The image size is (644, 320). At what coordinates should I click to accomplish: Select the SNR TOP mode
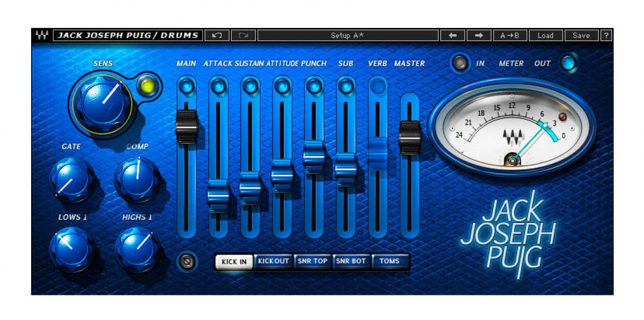point(312,262)
